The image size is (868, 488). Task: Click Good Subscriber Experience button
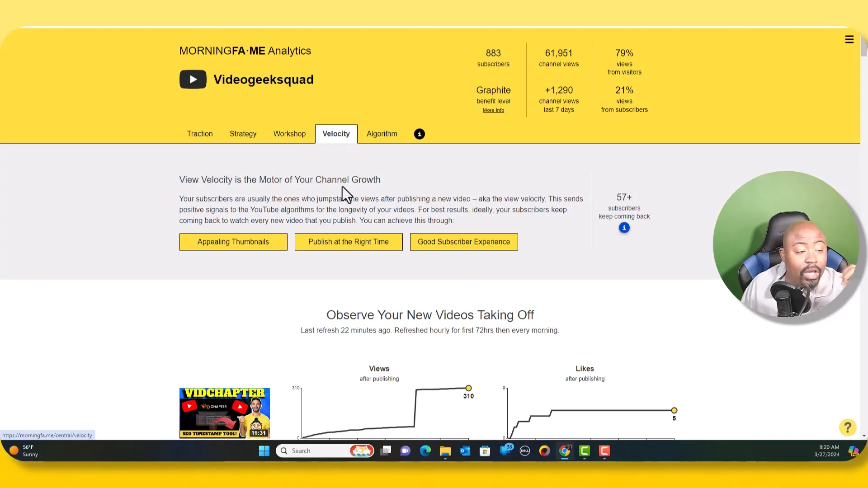click(464, 242)
